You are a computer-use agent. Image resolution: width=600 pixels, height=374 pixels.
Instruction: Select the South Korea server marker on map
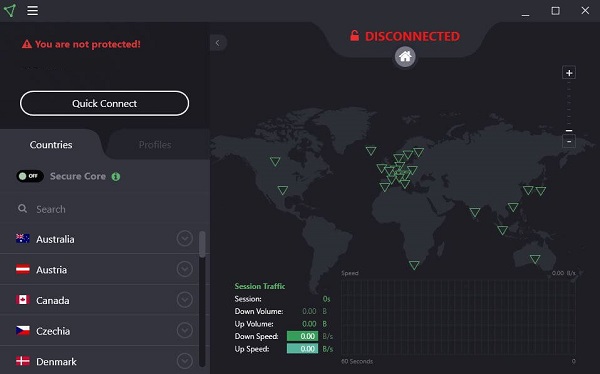click(528, 190)
